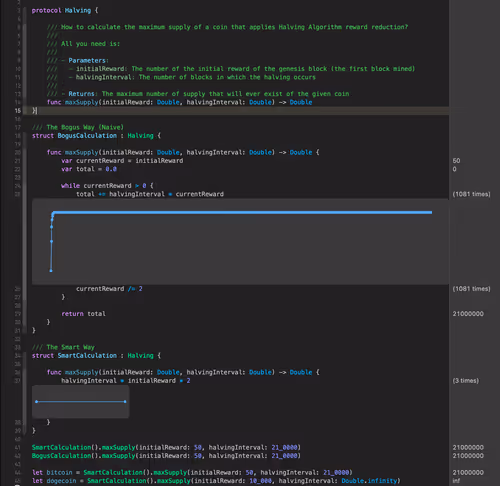Click the result value 50 for currentReward
The height and width of the screenshot is (486, 500).
point(456,161)
